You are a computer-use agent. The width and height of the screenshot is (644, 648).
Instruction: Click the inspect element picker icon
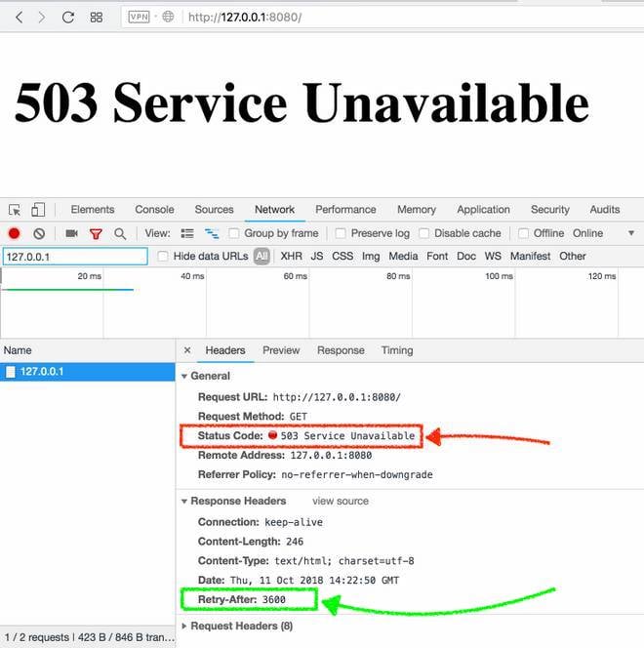point(15,210)
